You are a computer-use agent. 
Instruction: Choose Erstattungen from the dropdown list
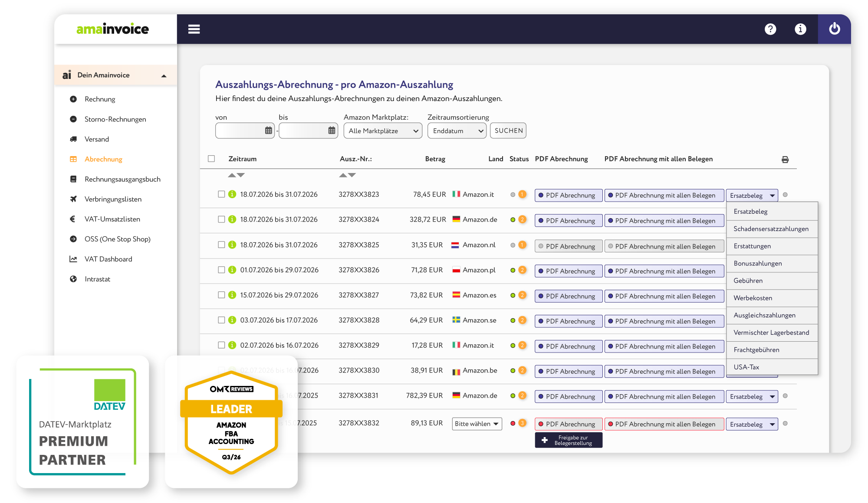click(772, 246)
